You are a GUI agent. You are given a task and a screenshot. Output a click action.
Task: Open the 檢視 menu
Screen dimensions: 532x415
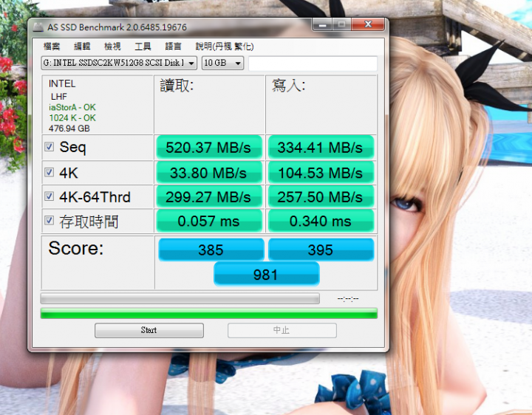click(x=112, y=46)
